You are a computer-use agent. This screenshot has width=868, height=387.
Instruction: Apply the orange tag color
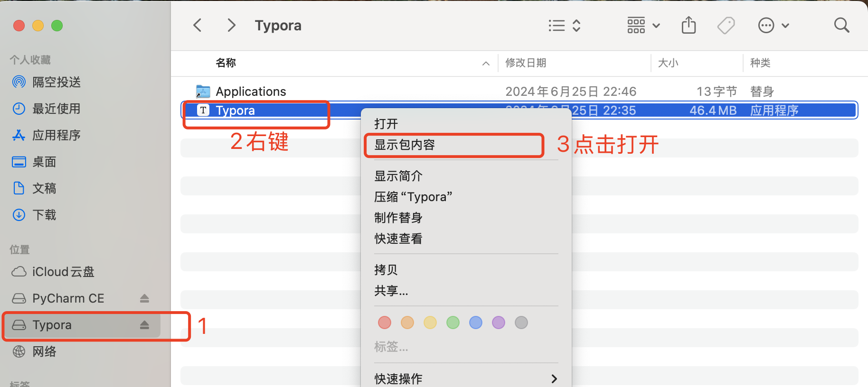407,322
